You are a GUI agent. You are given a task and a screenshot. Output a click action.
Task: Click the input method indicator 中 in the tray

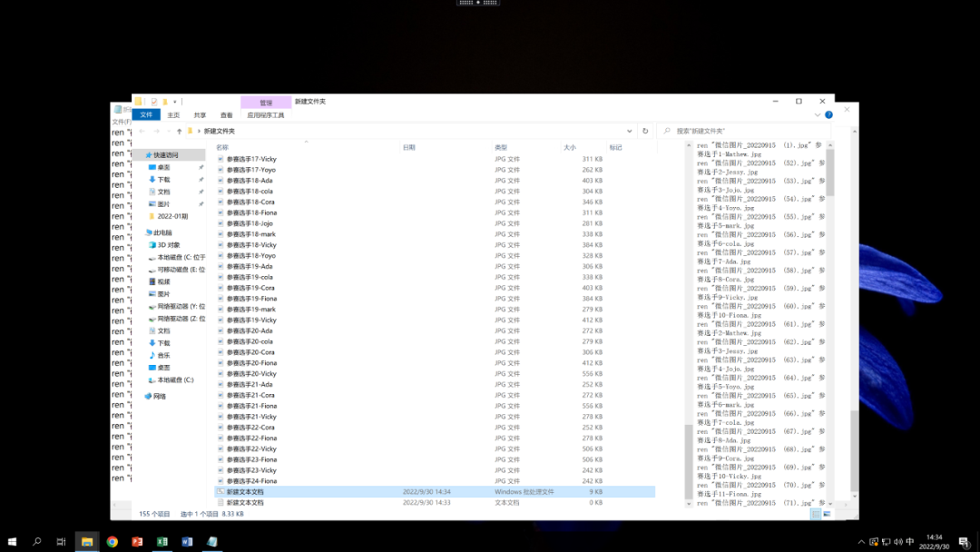click(x=910, y=542)
